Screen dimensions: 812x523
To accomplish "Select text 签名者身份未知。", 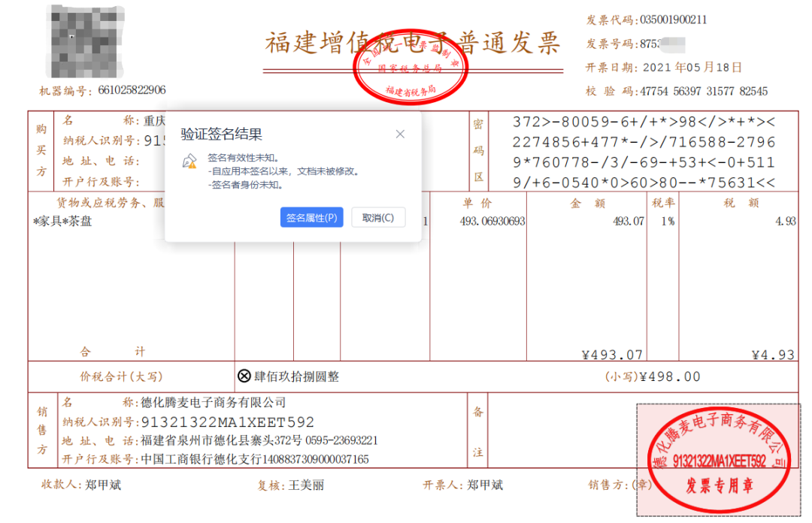I will (x=247, y=184).
